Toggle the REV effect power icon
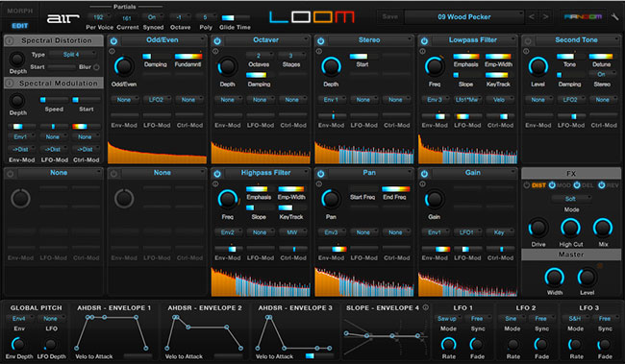 602,185
